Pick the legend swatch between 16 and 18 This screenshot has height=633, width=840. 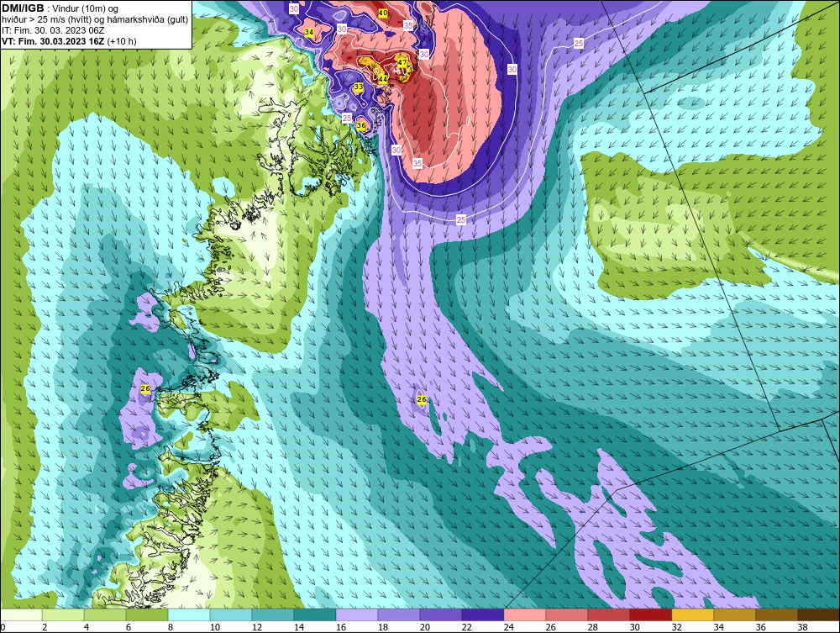[x=357, y=615]
